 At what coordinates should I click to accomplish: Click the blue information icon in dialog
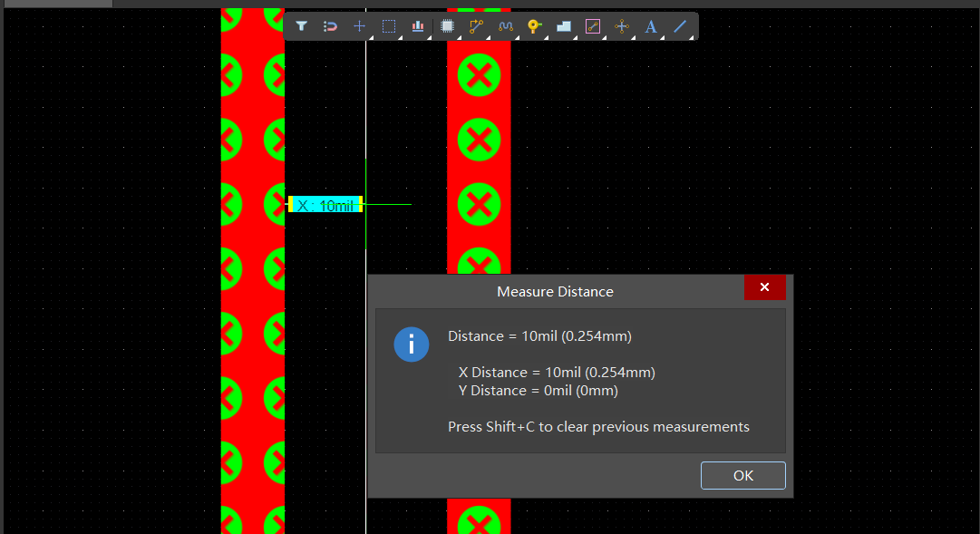(x=412, y=345)
